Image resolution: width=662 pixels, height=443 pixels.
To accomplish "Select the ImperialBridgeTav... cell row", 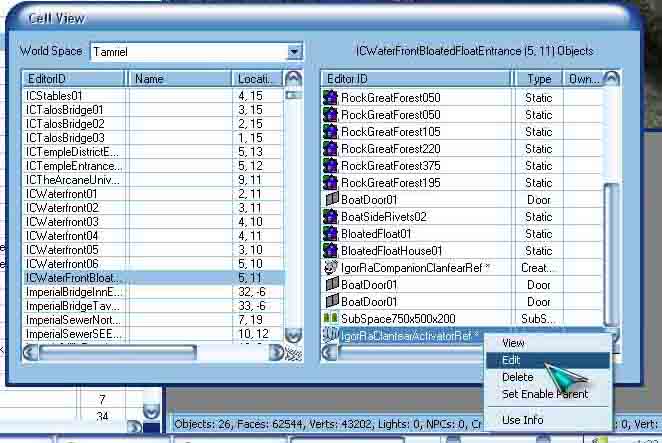I will tap(153, 306).
